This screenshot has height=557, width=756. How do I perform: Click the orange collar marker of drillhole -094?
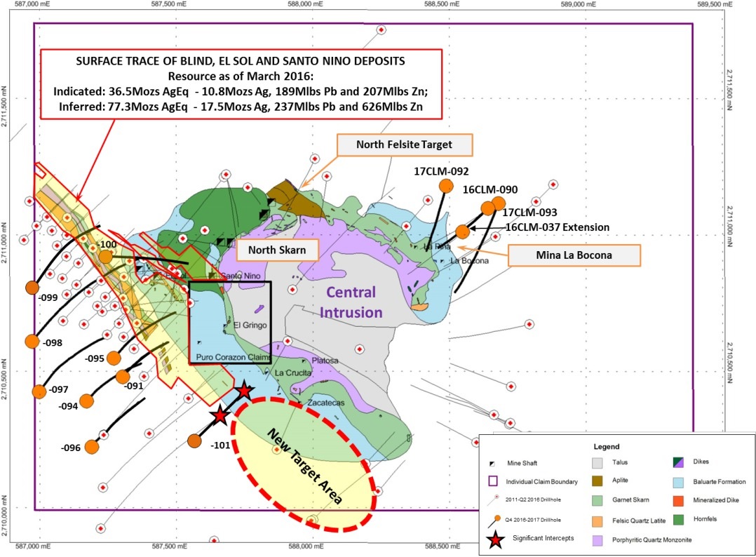(86, 401)
